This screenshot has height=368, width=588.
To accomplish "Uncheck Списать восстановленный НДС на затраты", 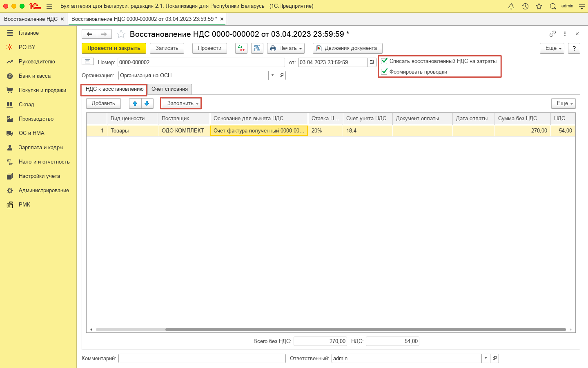I will (384, 61).
